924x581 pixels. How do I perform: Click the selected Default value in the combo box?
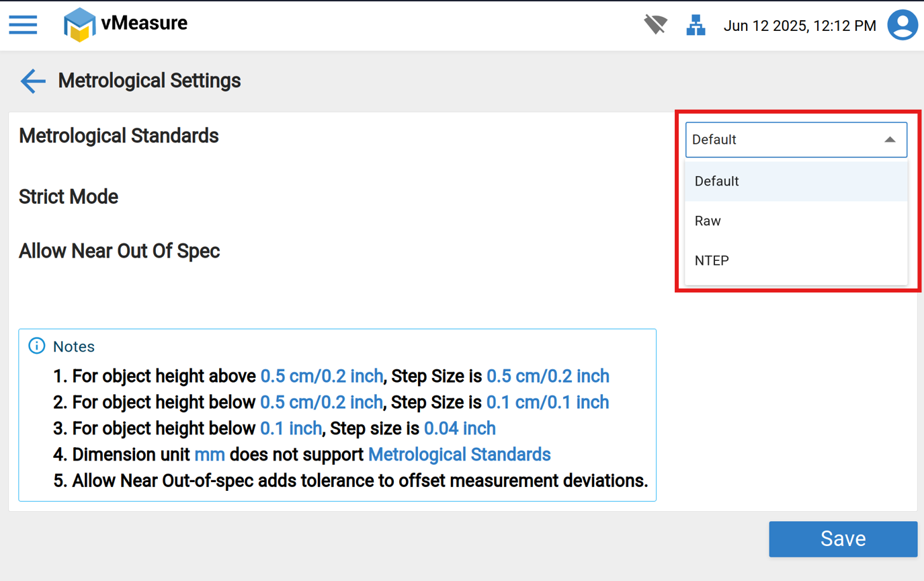click(x=714, y=140)
